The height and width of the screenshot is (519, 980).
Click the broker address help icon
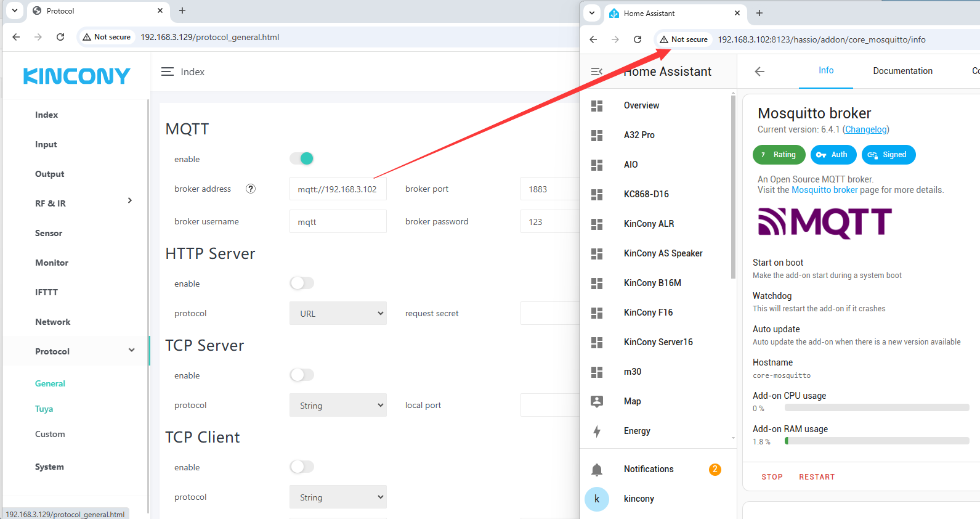[x=251, y=189]
